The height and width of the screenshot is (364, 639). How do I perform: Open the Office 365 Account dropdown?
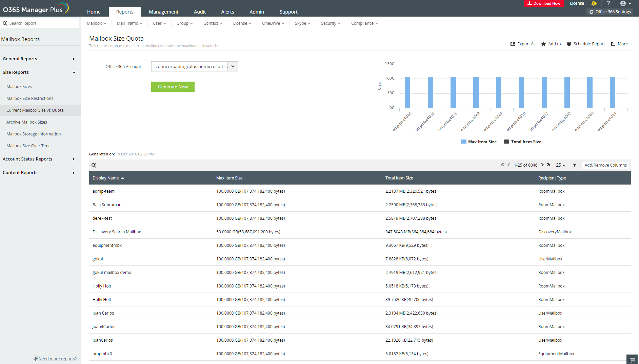point(233,66)
